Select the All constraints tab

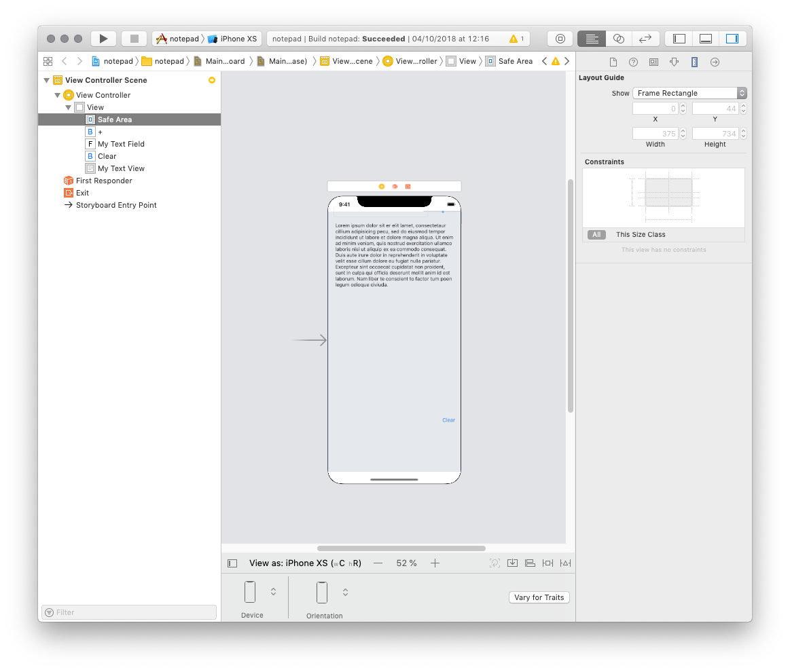point(596,235)
